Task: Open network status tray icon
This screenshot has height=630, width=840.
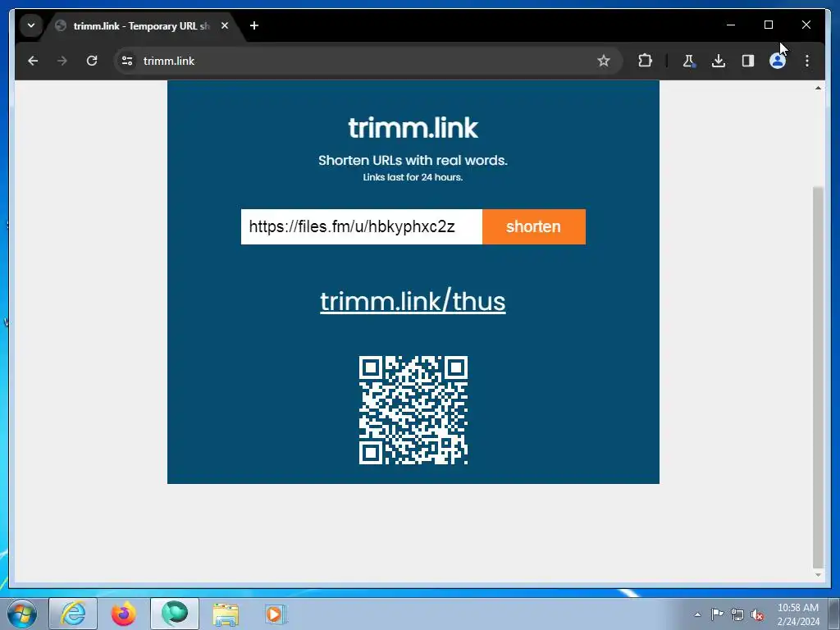Action: 737,614
